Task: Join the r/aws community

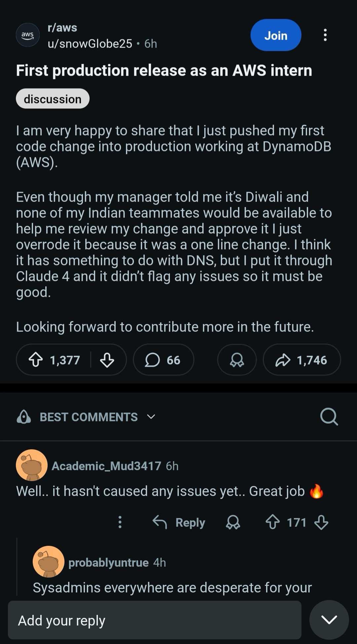Action: tap(276, 35)
